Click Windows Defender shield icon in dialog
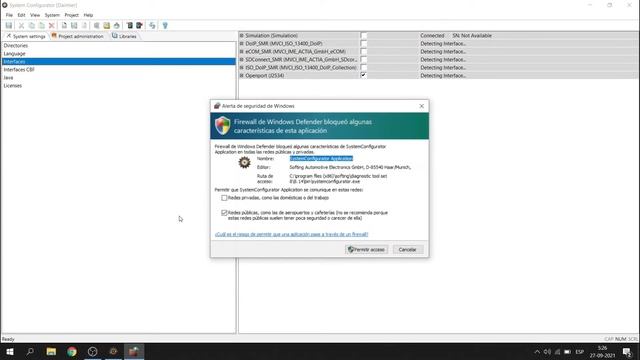 pos(222,126)
